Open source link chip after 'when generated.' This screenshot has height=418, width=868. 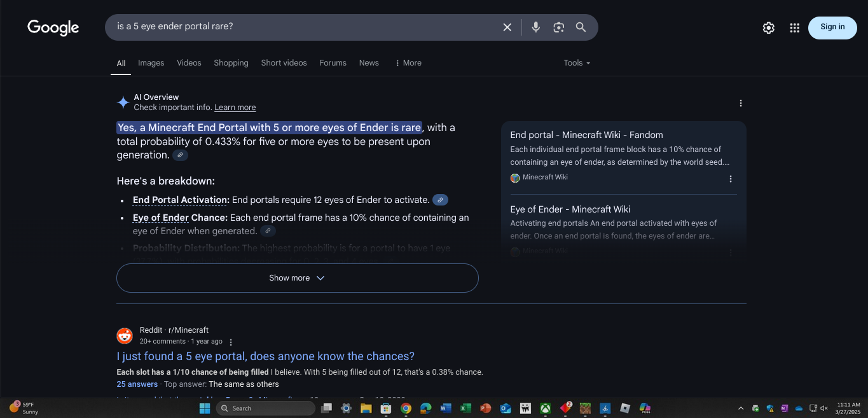click(268, 231)
